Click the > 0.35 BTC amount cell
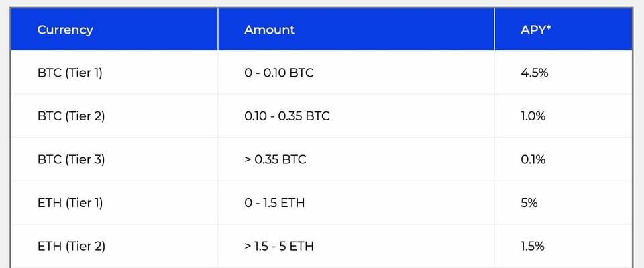Viewport: 644px width, 268px height. (x=275, y=159)
